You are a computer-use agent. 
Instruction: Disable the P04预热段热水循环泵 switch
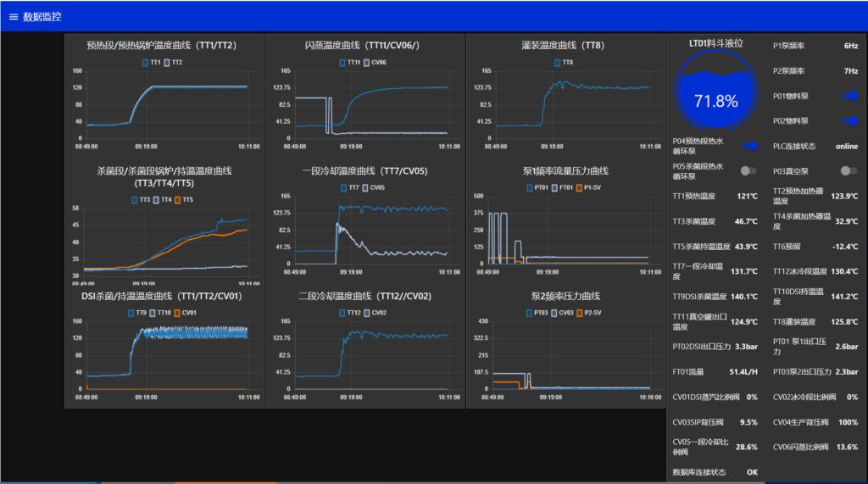[x=748, y=147]
